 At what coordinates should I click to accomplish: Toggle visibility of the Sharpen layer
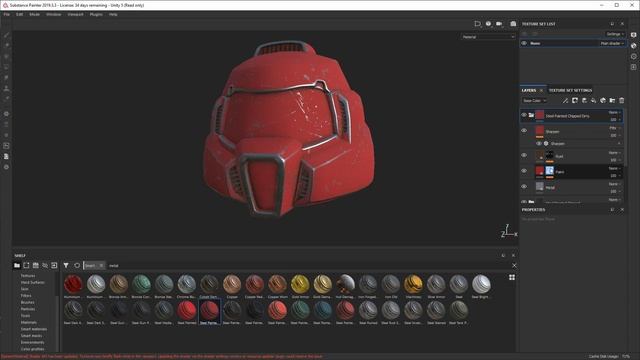coord(524,131)
